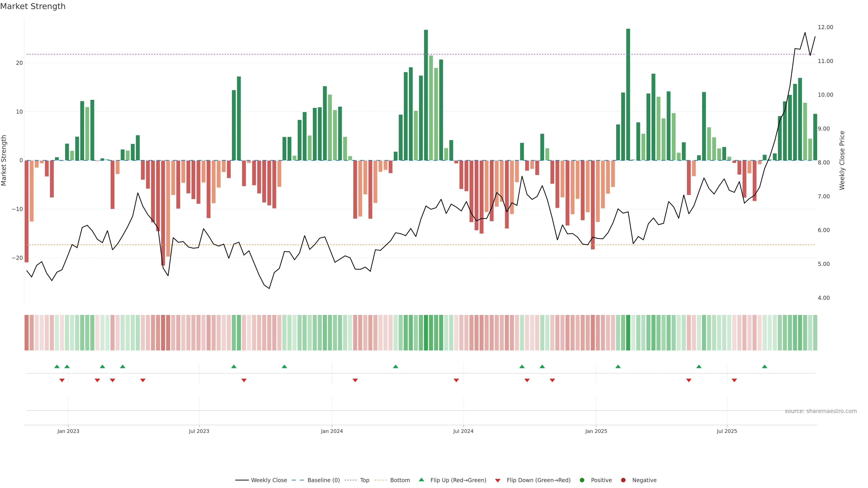Screen dimensions: 868x488
Task: Click the Positive green circle legend icon
Action: pos(582,480)
